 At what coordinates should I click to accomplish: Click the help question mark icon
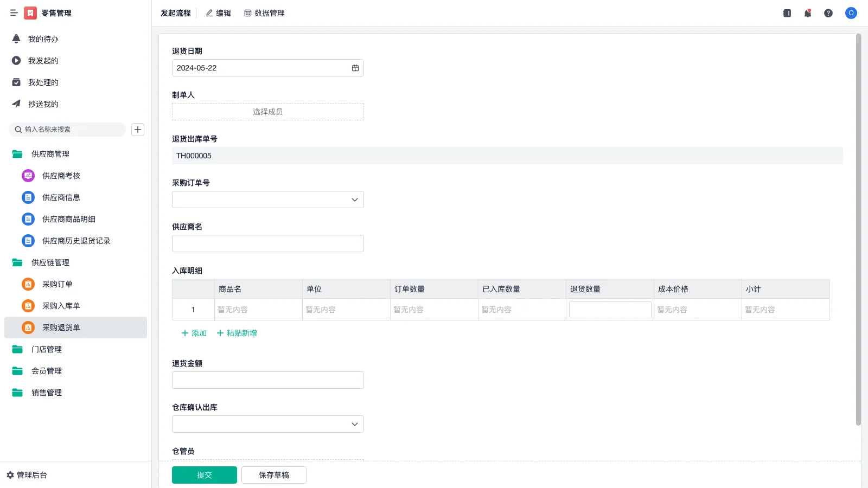(829, 13)
